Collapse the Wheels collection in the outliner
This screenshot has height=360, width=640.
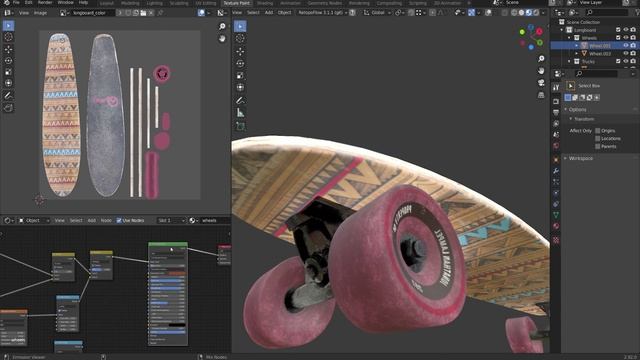point(569,38)
